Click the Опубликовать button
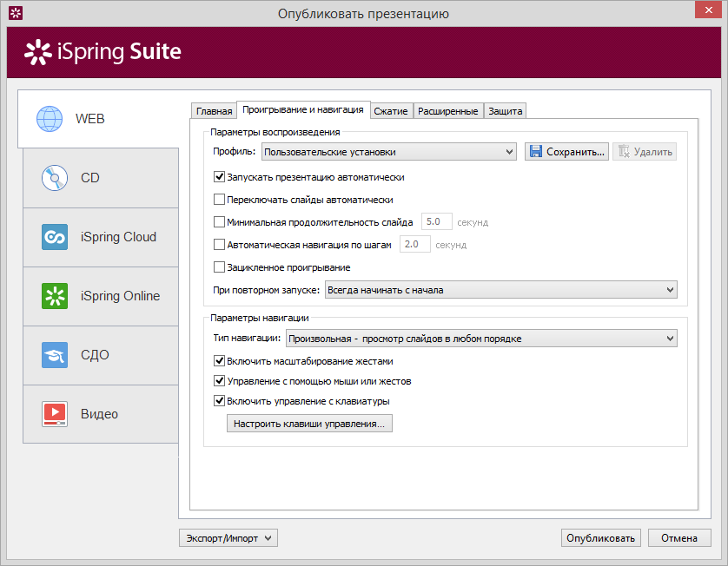The width and height of the screenshot is (728, 566). (601, 538)
